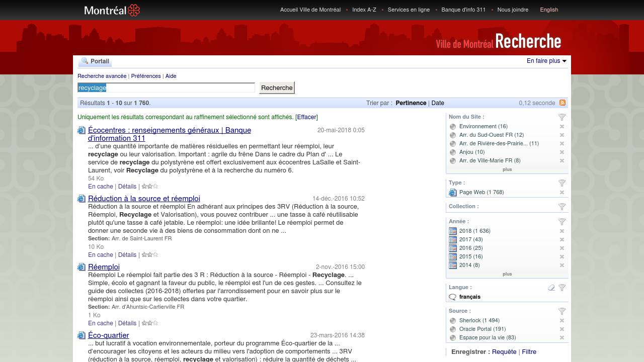This screenshot has height=362, width=644.
Task: Open Banque d'info 311
Action: [463, 10]
